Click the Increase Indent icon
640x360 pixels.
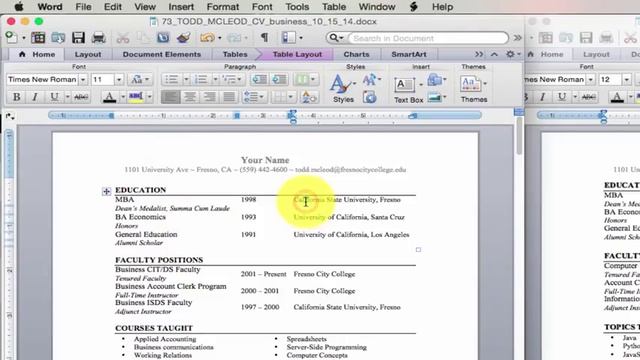[279, 79]
